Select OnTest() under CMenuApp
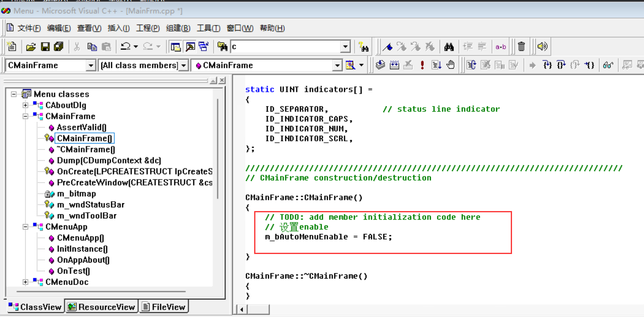644x317 pixels. pyautogui.click(x=73, y=271)
